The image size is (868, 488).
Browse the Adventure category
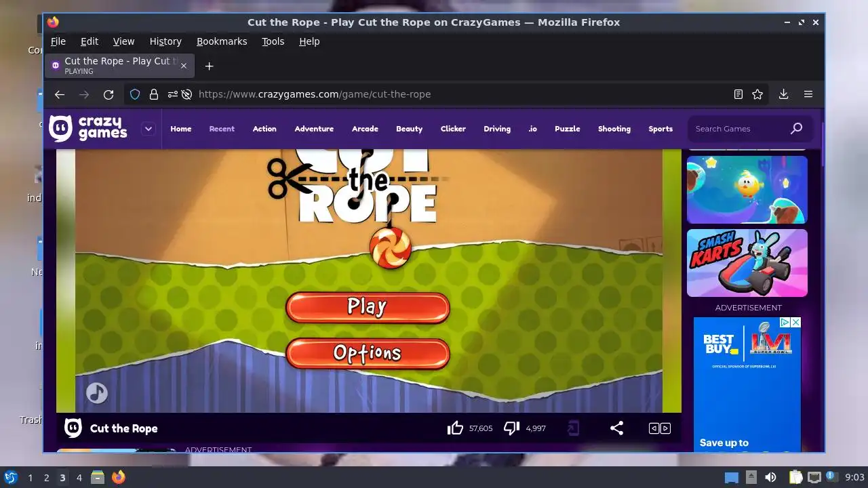314,129
